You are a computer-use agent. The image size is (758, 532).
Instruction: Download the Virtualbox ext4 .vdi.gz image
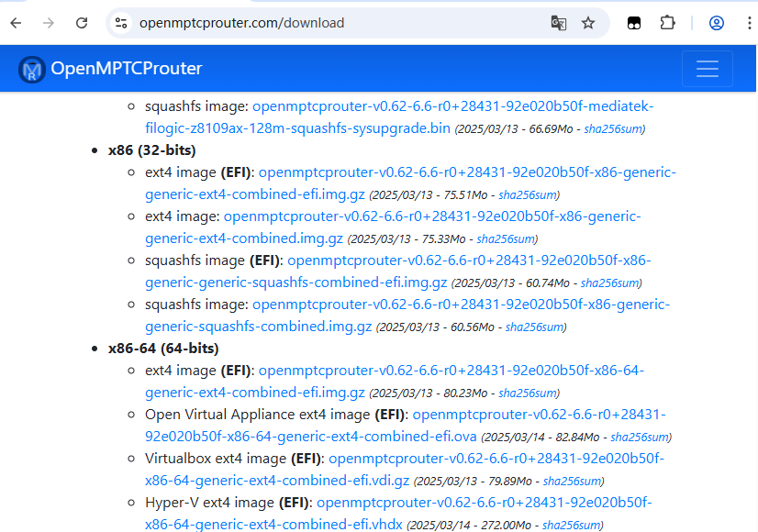click(277, 481)
